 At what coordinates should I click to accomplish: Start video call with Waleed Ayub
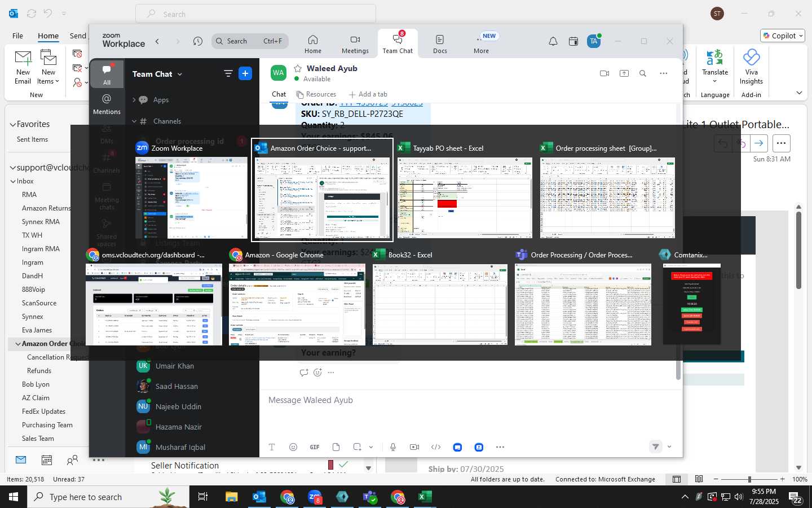click(604, 73)
